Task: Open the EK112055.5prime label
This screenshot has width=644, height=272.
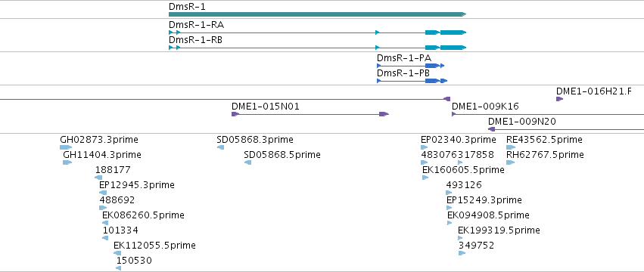Action: (x=154, y=246)
